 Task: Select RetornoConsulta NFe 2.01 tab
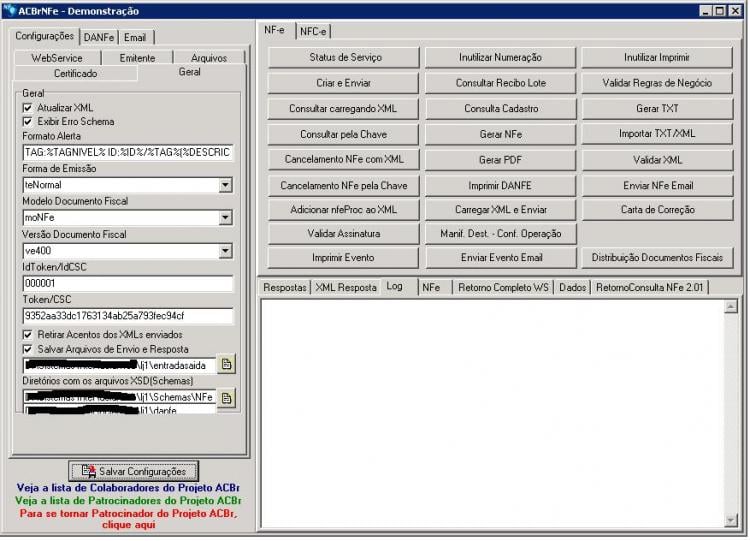pyautogui.click(x=650, y=287)
